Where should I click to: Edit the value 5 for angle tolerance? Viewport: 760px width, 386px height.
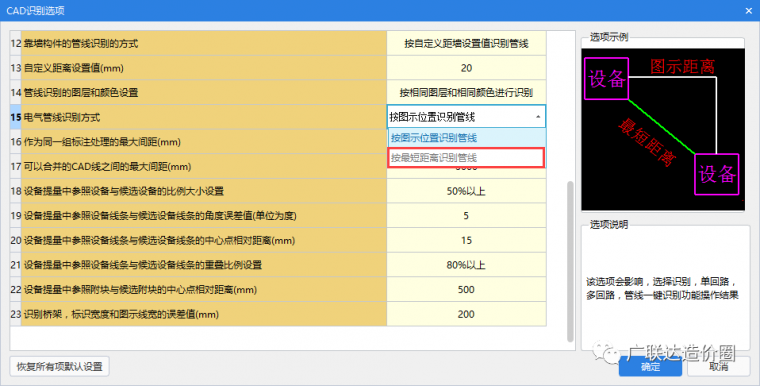click(x=466, y=216)
